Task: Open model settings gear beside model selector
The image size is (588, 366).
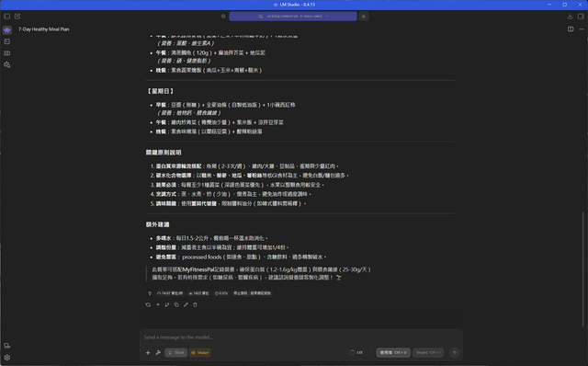Action: pos(223,17)
